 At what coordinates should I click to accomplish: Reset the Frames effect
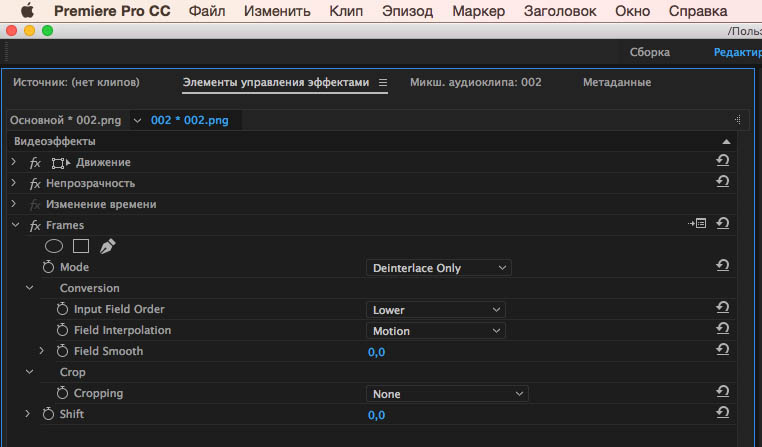(x=723, y=223)
